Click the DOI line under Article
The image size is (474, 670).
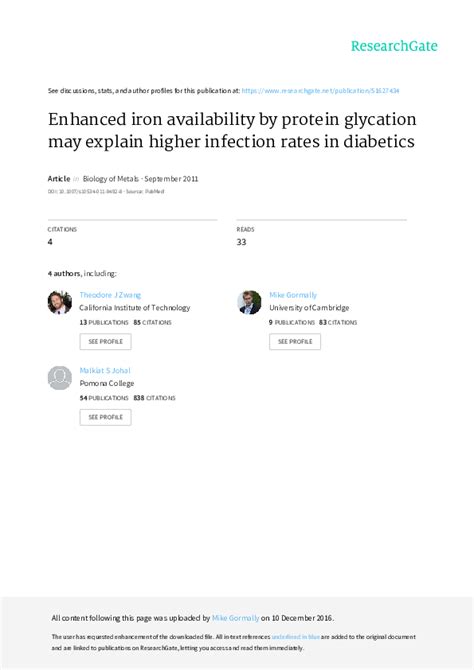[106, 191]
